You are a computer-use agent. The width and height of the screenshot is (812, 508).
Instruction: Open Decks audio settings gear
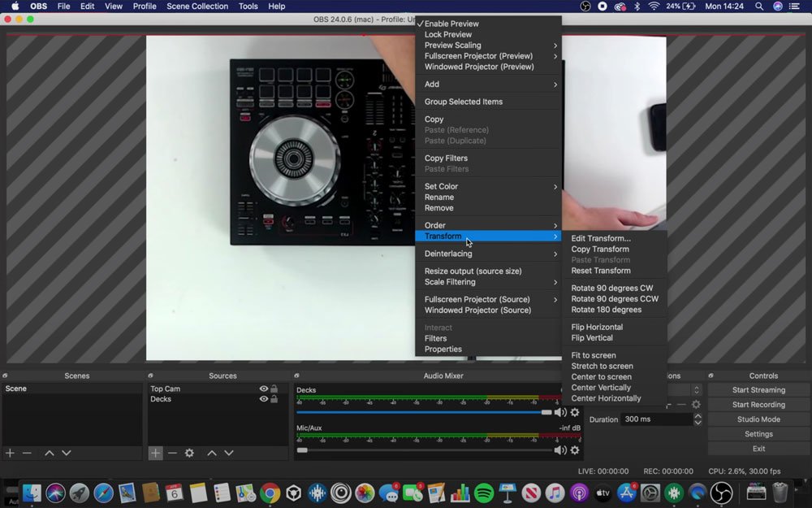coord(575,412)
